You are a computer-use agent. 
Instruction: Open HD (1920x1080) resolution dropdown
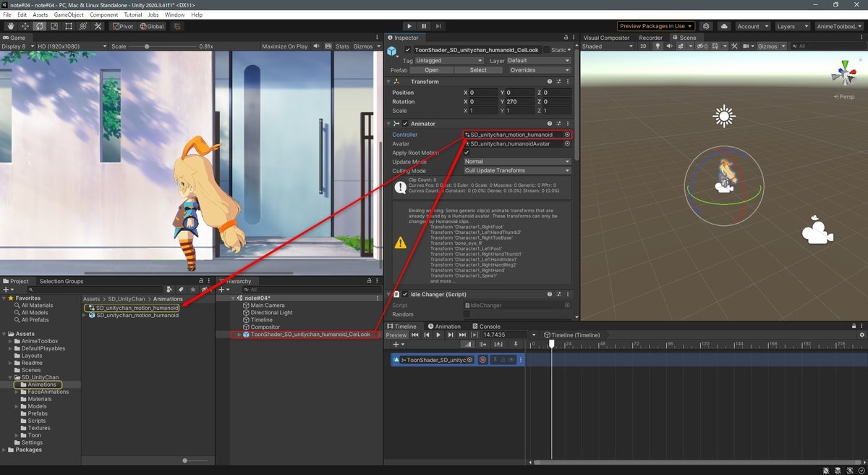(x=72, y=46)
